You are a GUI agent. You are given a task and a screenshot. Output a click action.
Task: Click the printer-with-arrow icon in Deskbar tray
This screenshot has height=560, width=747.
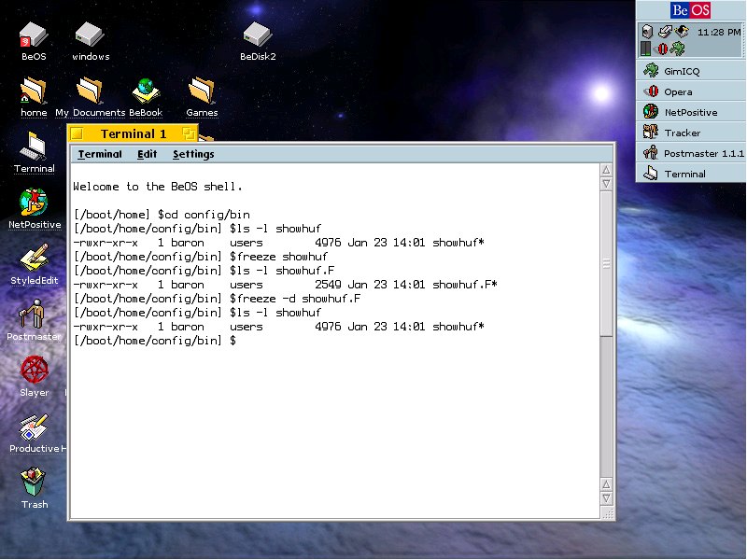pyautogui.click(x=665, y=32)
